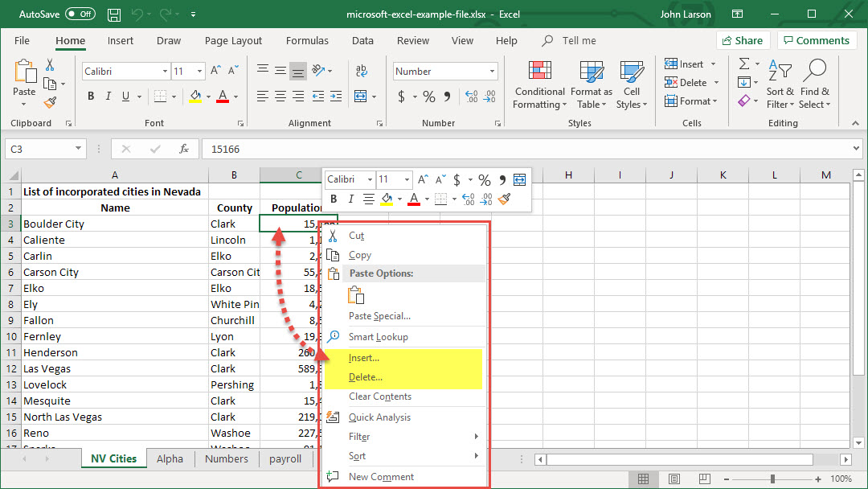This screenshot has height=489, width=868.
Task: Click the Format Painter icon in Clipboard group
Action: pyautogui.click(x=51, y=102)
